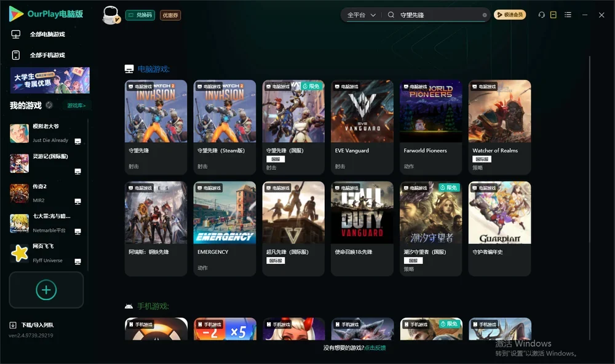
Task: Click the download icon beside 下载/导入列队
Action: point(13,325)
